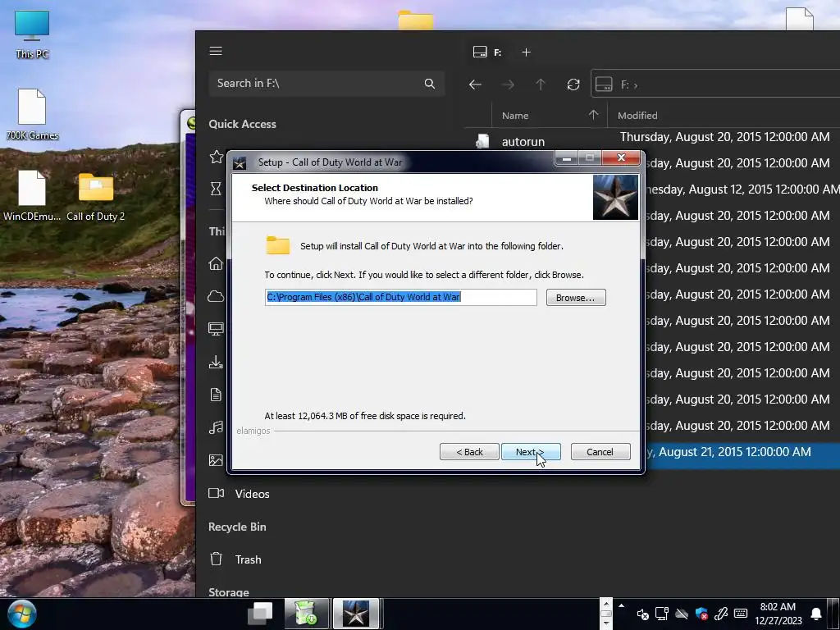
Task: Navigate forward with the right arrow
Action: point(508,84)
